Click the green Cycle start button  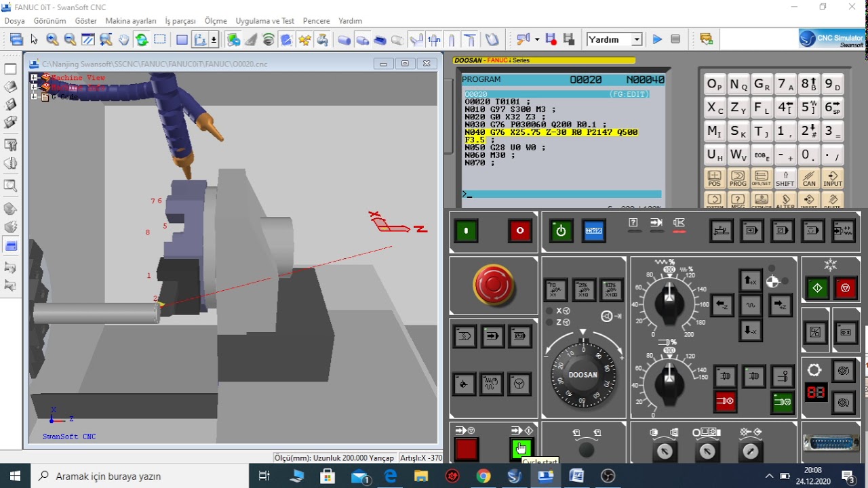point(521,448)
